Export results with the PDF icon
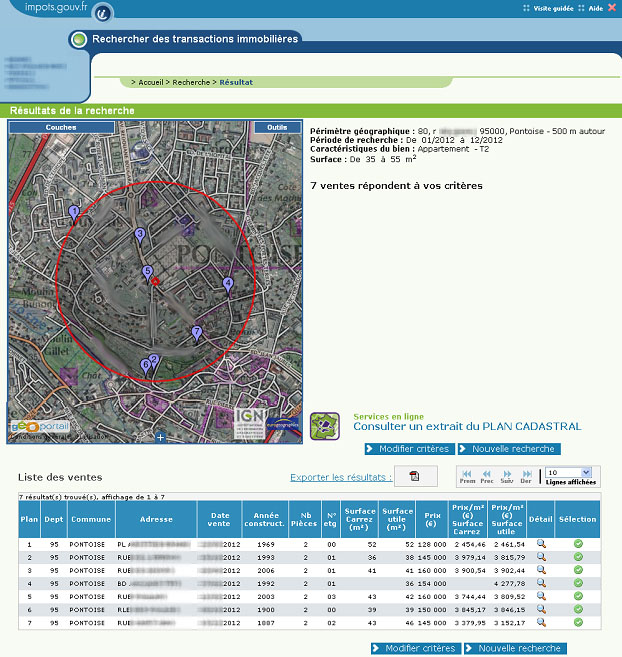This screenshot has height=657, width=622. [x=415, y=476]
